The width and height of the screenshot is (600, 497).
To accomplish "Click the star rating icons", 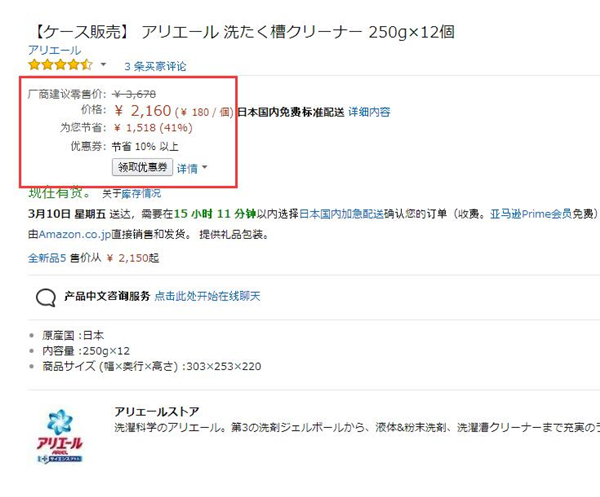I will point(60,64).
